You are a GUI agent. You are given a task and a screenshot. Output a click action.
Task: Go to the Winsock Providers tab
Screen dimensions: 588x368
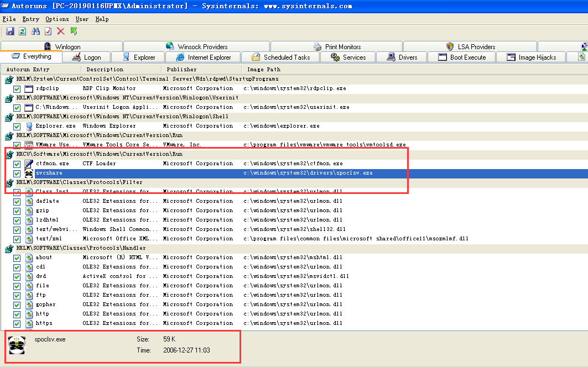(x=196, y=46)
